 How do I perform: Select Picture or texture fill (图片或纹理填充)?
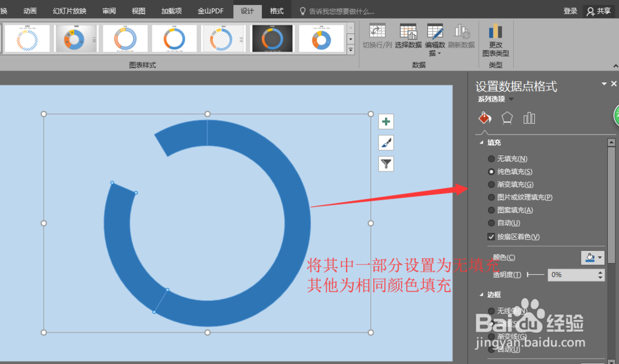pos(491,197)
